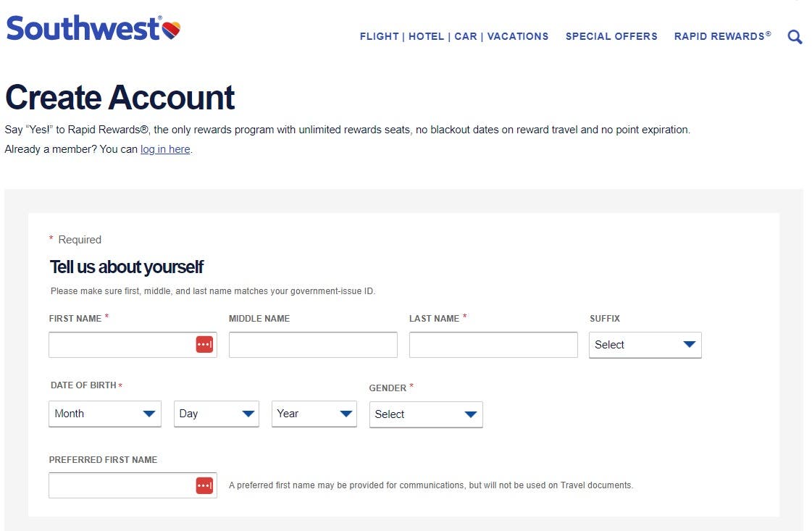Open the Flight menu item

pyautogui.click(x=379, y=36)
